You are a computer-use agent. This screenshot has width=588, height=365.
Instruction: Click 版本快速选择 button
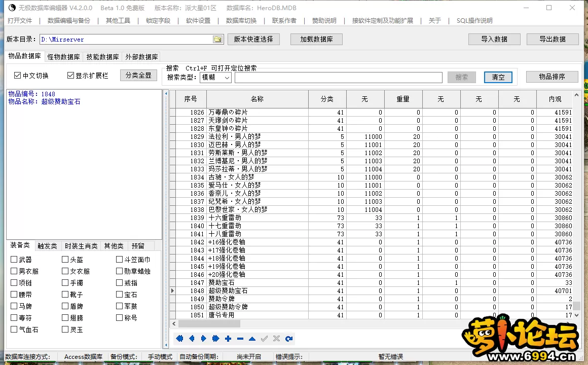coord(253,39)
